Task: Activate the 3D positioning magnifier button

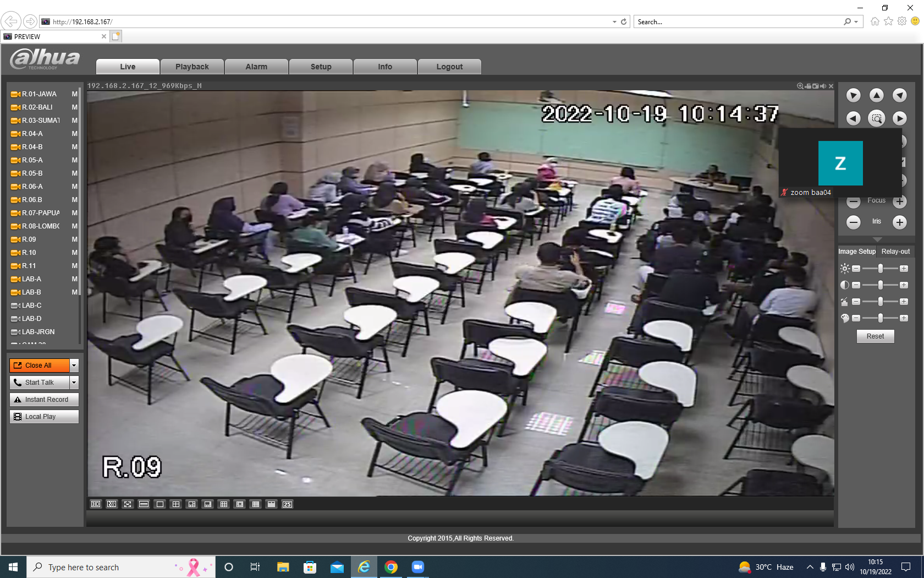Action: tap(876, 118)
